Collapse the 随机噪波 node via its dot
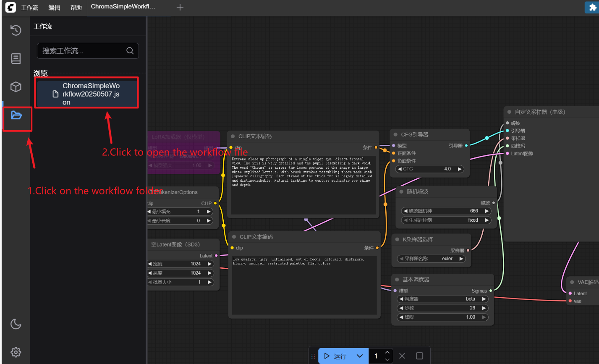 pyautogui.click(x=401, y=191)
